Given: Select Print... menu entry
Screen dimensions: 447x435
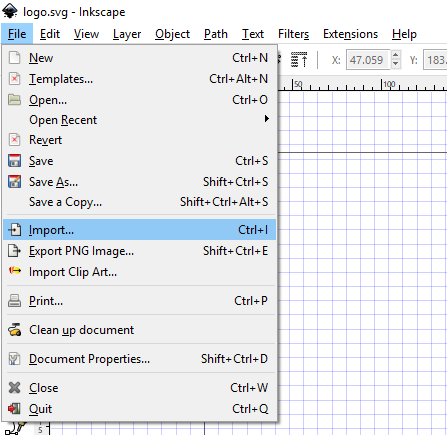Looking at the screenshot, I should (x=139, y=301).
